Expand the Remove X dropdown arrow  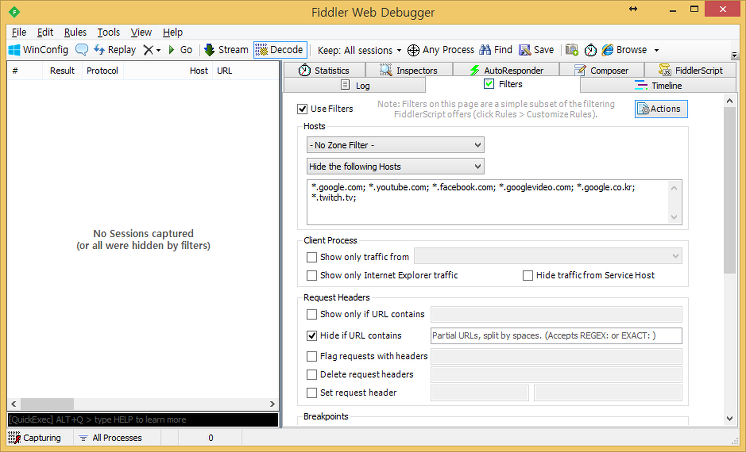158,50
